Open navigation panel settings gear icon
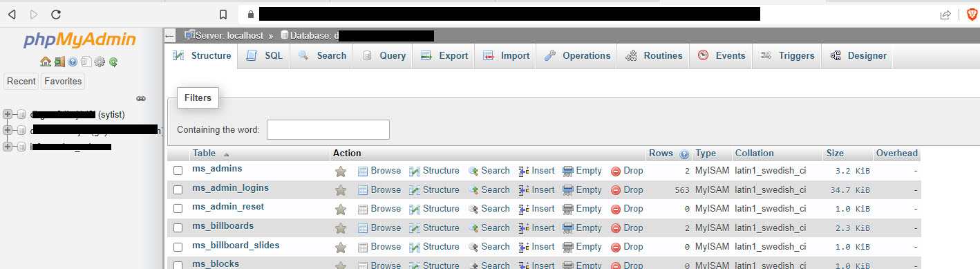The height and width of the screenshot is (269, 980). [100, 62]
